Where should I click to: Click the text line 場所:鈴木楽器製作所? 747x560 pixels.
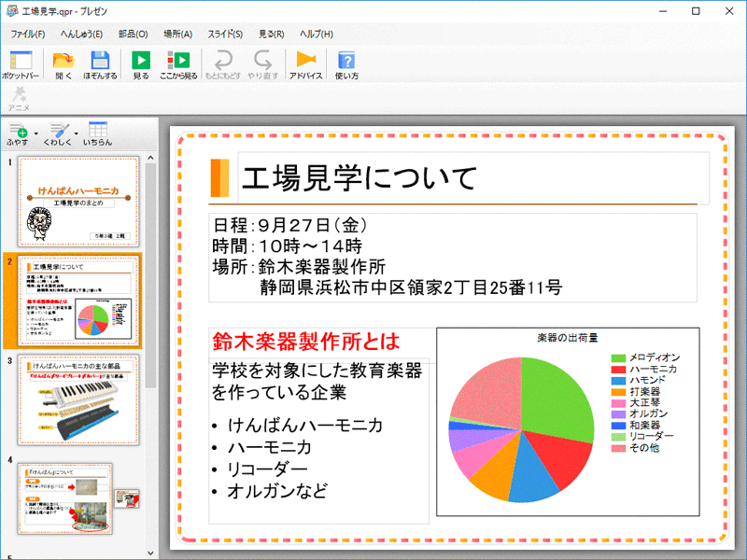[299, 267]
